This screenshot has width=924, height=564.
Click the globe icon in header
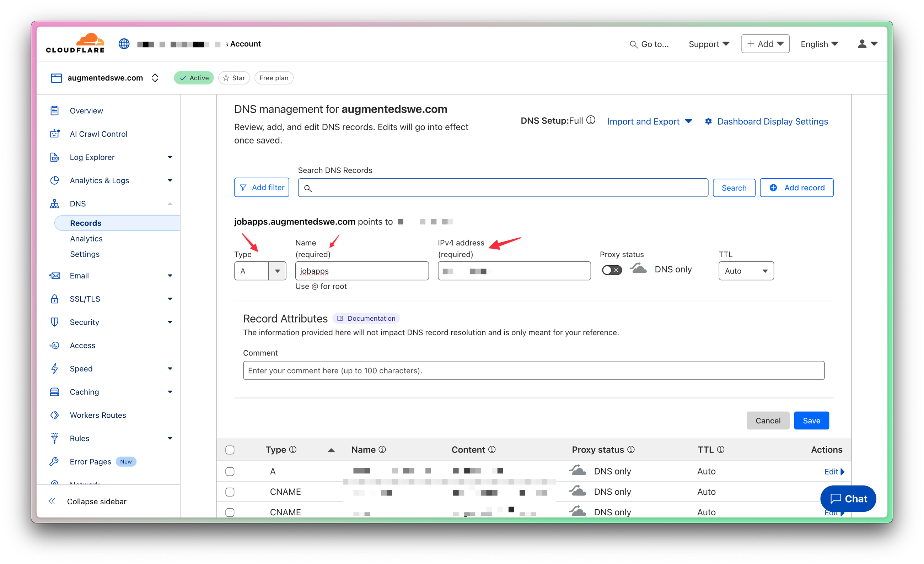124,44
